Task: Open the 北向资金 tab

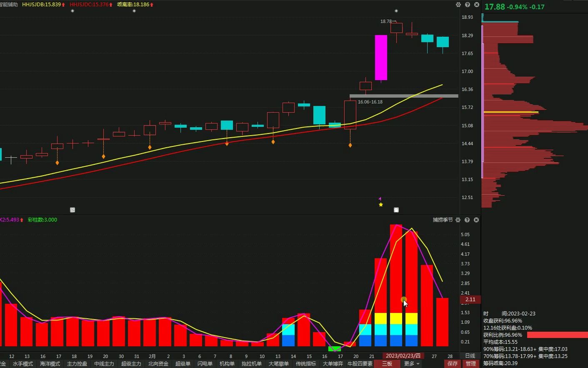Action: click(x=158, y=364)
